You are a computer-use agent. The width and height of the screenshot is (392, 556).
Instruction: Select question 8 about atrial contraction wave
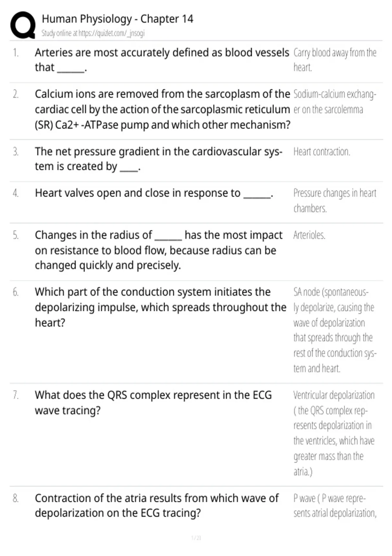[x=157, y=506]
